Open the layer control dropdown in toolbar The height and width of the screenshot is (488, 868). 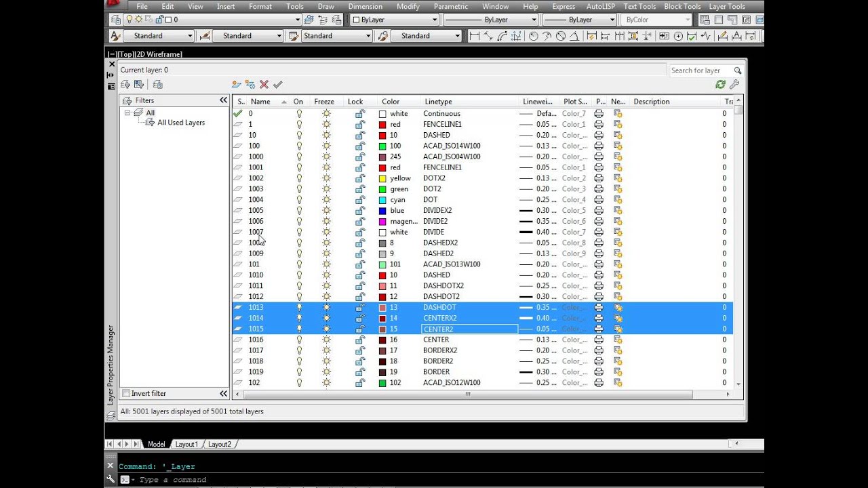pos(212,20)
